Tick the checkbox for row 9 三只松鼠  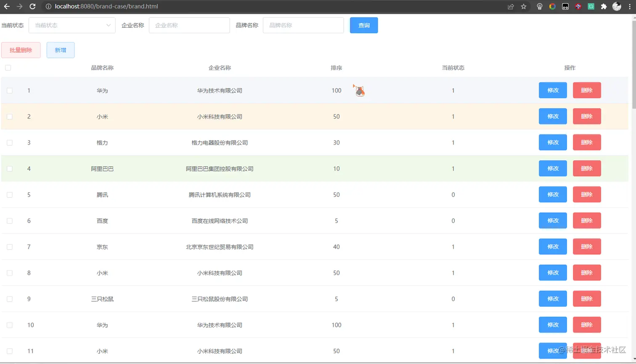coord(10,299)
